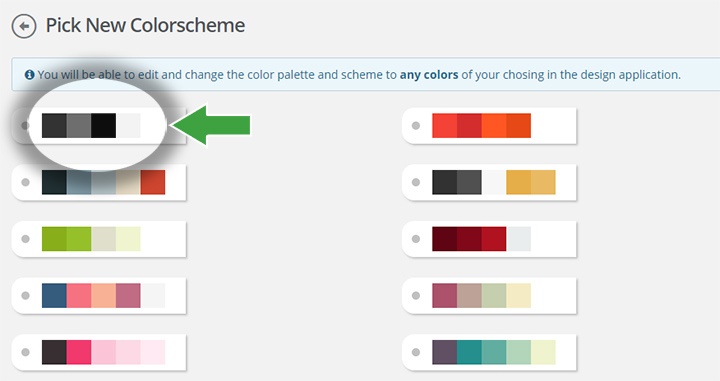Click the navy blue swatch in the blue-salmon palette
Image resolution: width=720 pixels, height=381 pixels.
click(x=54, y=296)
